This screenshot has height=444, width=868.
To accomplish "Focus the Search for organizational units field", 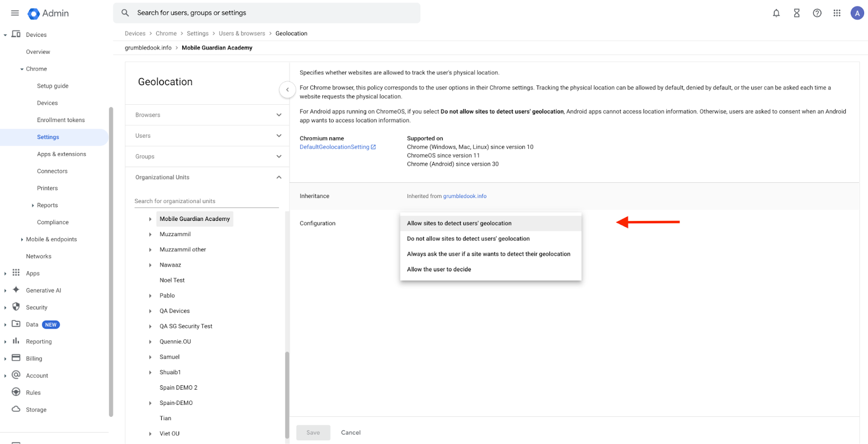I will pyautogui.click(x=207, y=201).
